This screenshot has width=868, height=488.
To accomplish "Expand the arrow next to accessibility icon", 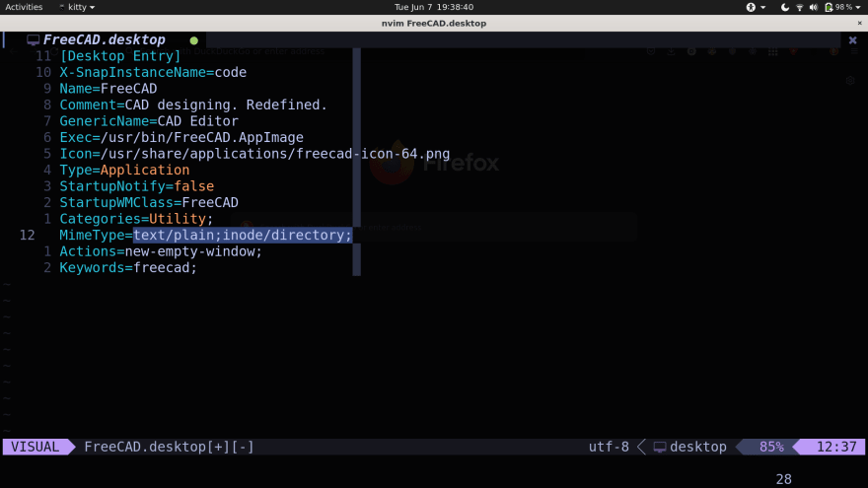I will [x=762, y=7].
